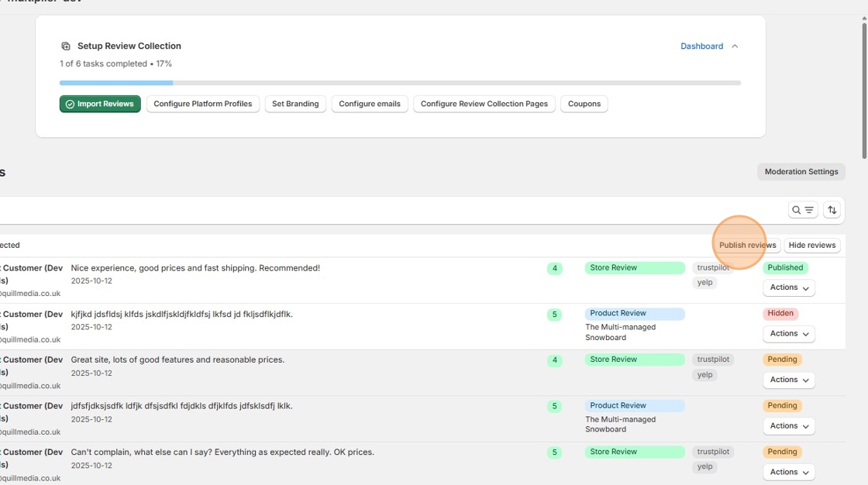Click the trustpilot tag on 'Great site' review
Image resolution: width=868 pixels, height=485 pixels.
click(713, 359)
